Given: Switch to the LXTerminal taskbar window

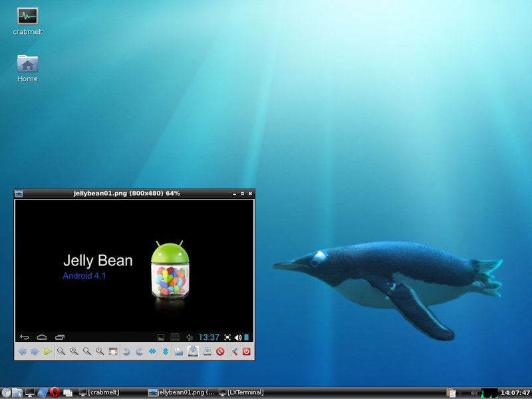Looking at the screenshot, I should (x=241, y=392).
